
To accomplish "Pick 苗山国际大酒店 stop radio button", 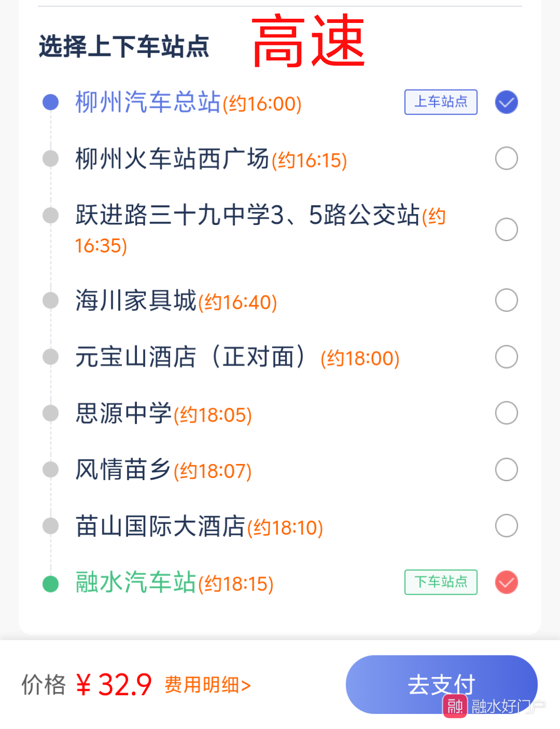I will pyautogui.click(x=506, y=525).
